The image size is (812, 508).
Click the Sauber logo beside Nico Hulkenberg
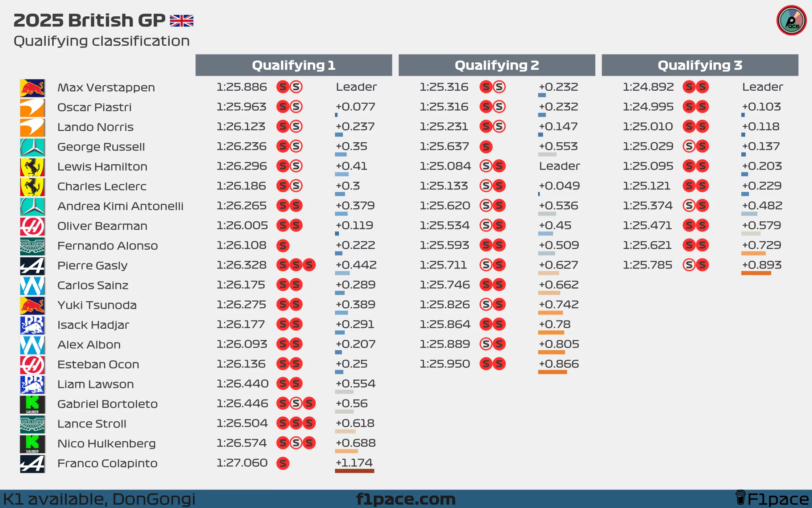[x=32, y=444]
